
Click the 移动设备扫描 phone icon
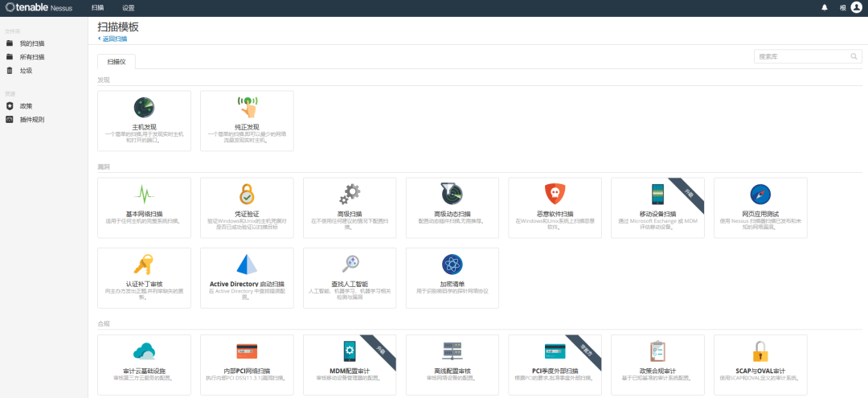point(657,194)
